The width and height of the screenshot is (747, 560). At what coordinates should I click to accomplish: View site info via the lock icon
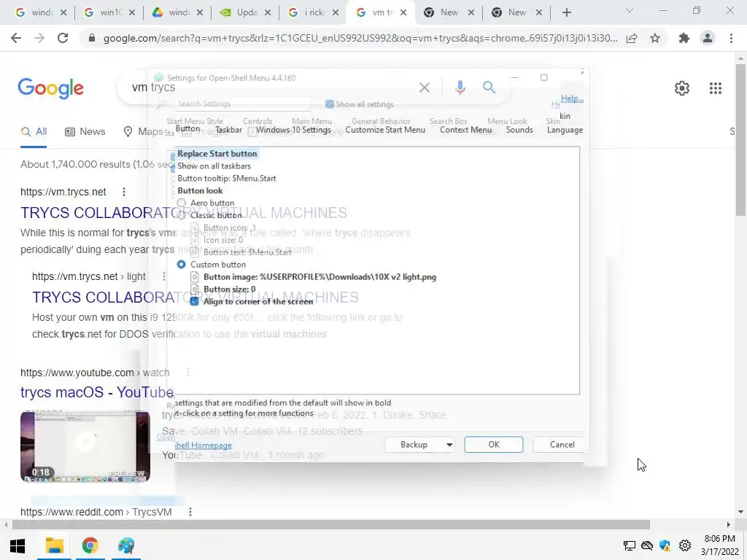[x=92, y=38]
